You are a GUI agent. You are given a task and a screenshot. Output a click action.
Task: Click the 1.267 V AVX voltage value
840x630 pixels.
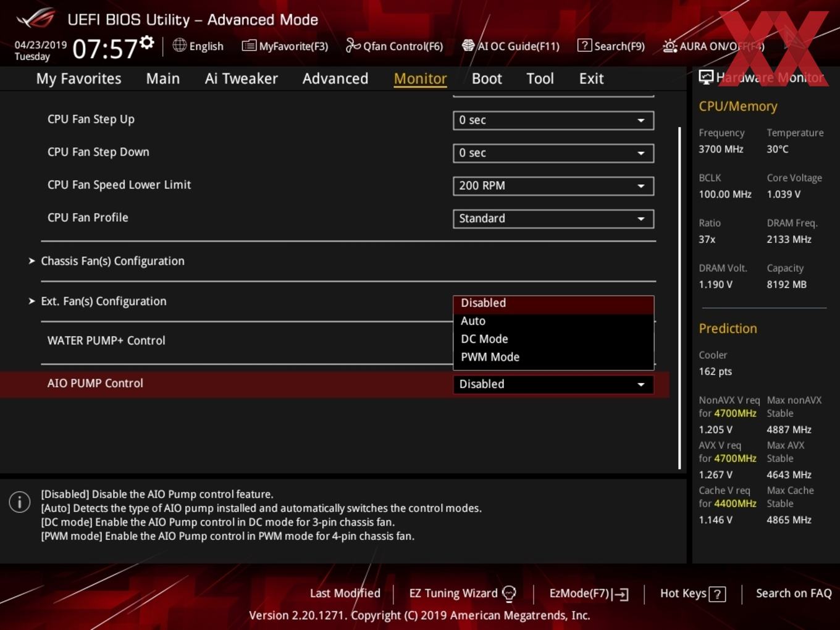click(x=715, y=474)
